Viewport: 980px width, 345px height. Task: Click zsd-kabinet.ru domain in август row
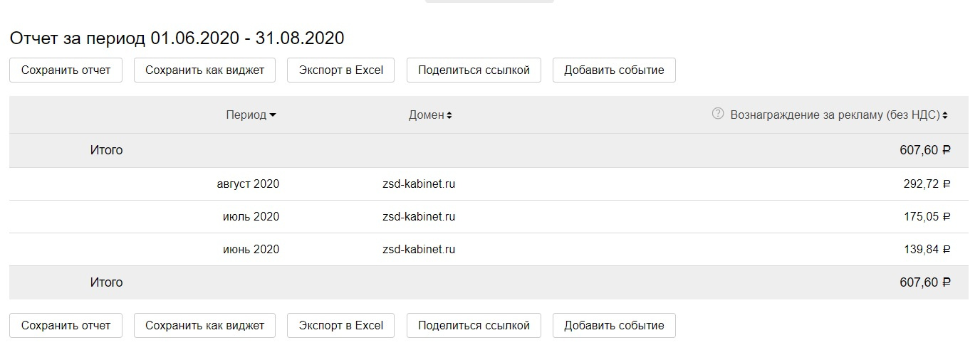coord(419,184)
